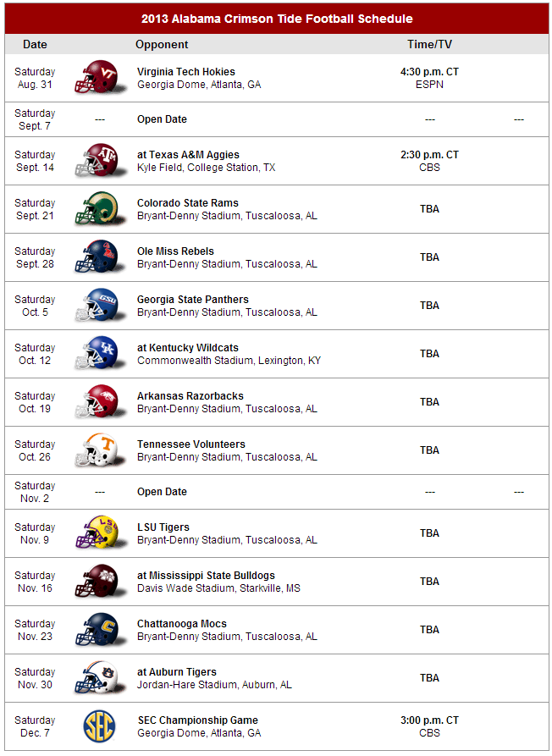The image size is (552, 756).
Task: Click the Opponent column header
Action: tap(162, 44)
